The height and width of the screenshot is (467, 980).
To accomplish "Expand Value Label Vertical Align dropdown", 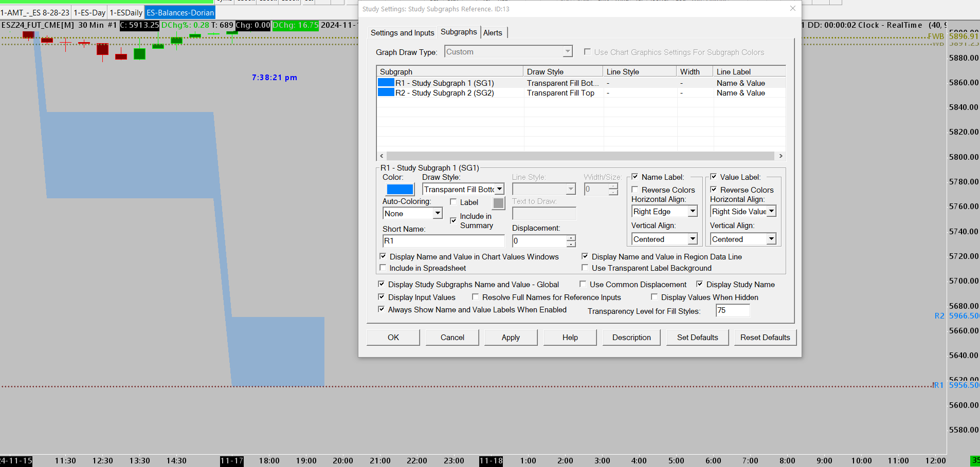I will (771, 239).
